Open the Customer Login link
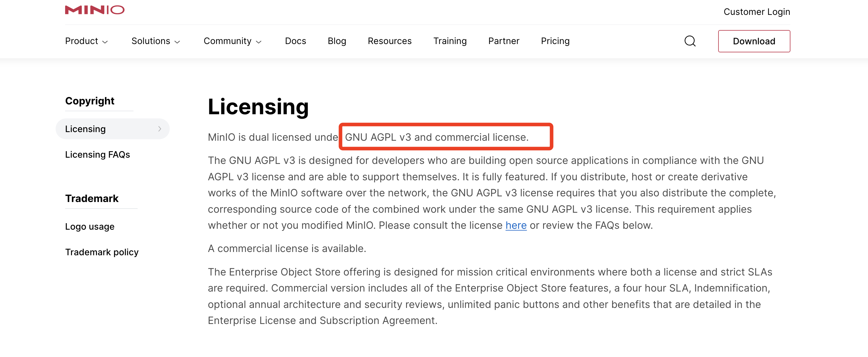Screen dimensions: 868x357 [x=757, y=12]
